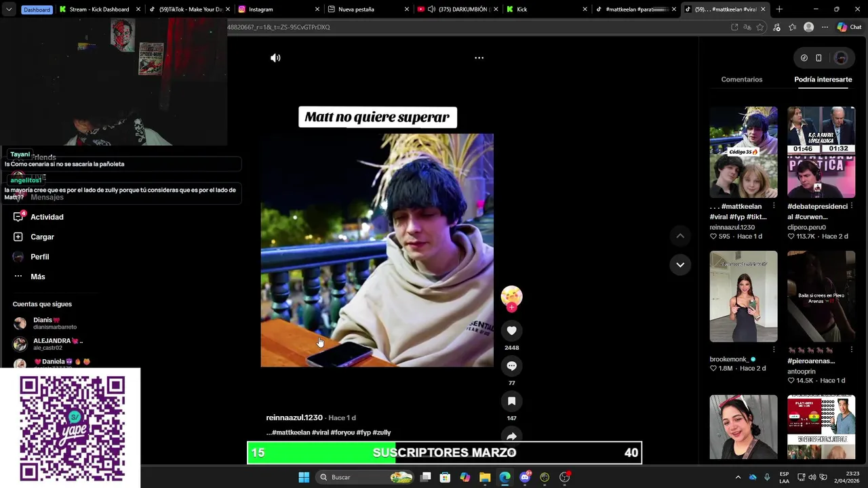Open the video comments bubble icon
Screen dimensions: 868x488
(511, 366)
